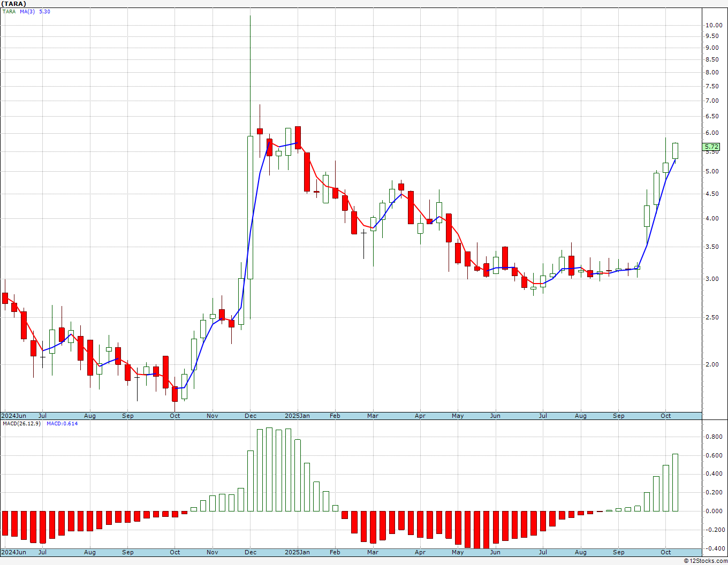Click 2024Jun on the price chart date axis
The image size is (728, 565).
(13, 416)
